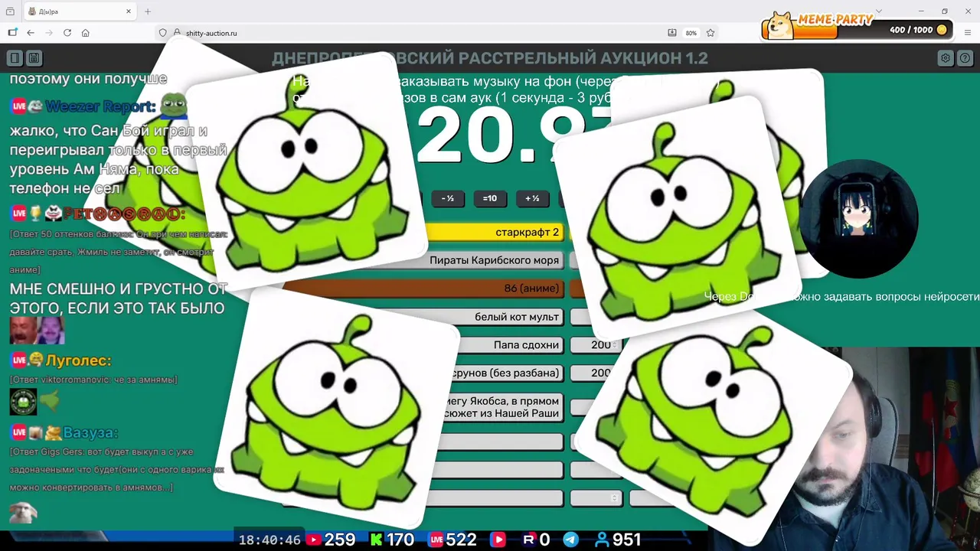Click the green Kick K icon
Viewport: 980px width, 551px height.
tap(376, 540)
